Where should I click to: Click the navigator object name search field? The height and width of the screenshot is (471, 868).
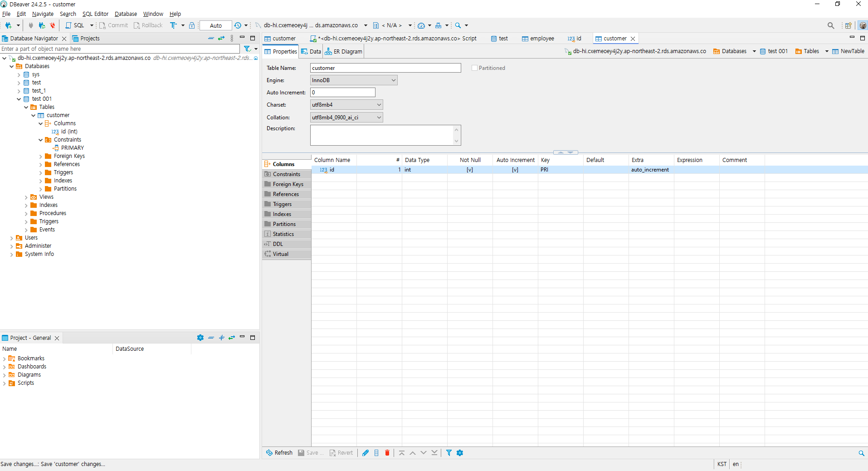click(120, 49)
